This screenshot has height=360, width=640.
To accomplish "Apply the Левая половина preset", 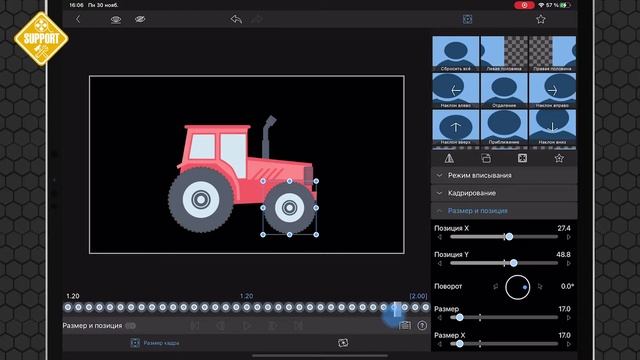I will (504, 54).
